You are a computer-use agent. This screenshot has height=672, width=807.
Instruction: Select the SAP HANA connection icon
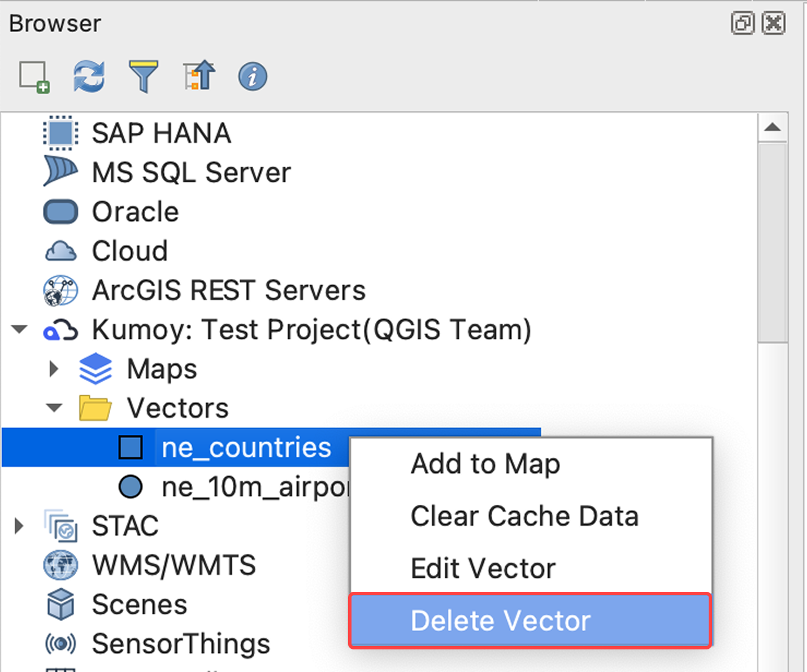coord(60,134)
